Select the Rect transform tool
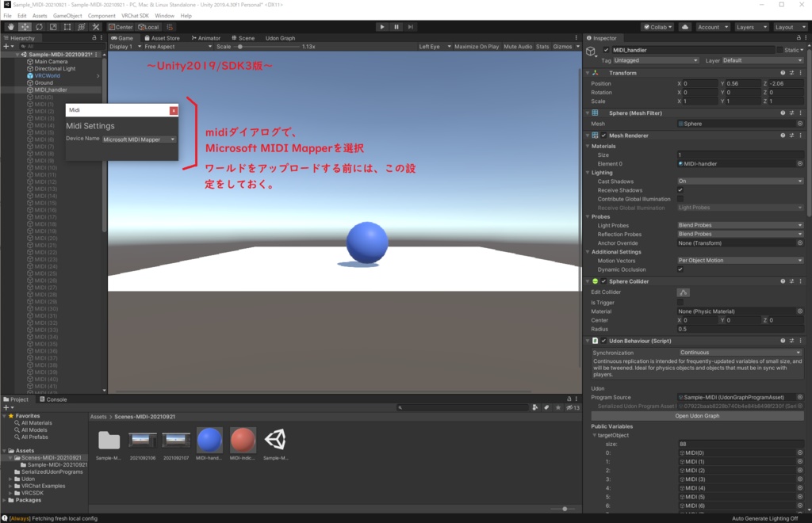Viewport: 812px width, 523px height. click(x=67, y=27)
